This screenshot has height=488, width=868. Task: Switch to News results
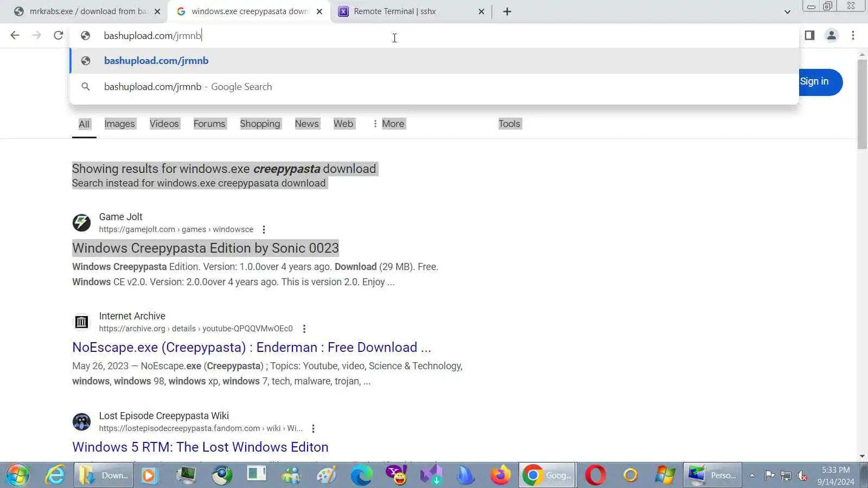pos(307,124)
